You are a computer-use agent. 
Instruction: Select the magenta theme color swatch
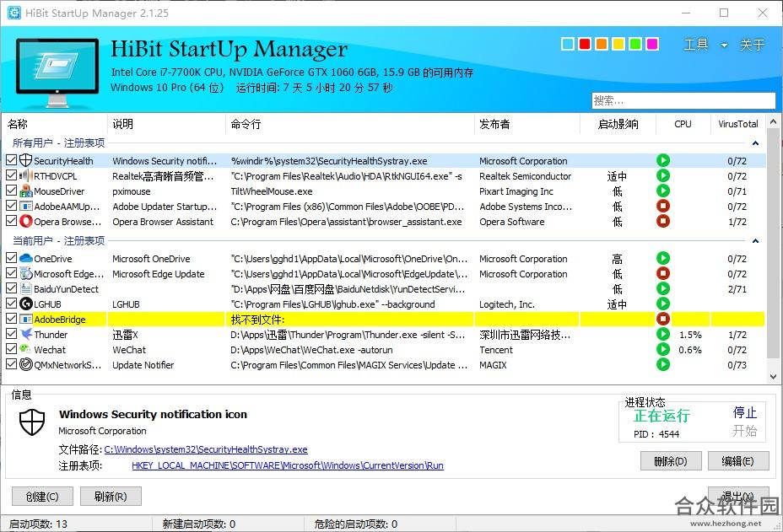click(652, 44)
